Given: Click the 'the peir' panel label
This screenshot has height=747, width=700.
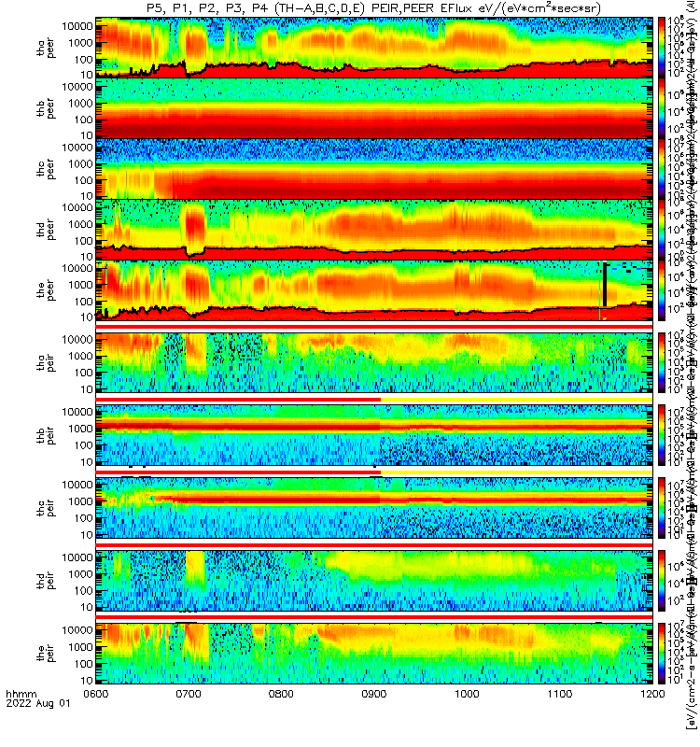Looking at the screenshot, I should pos(46,653).
